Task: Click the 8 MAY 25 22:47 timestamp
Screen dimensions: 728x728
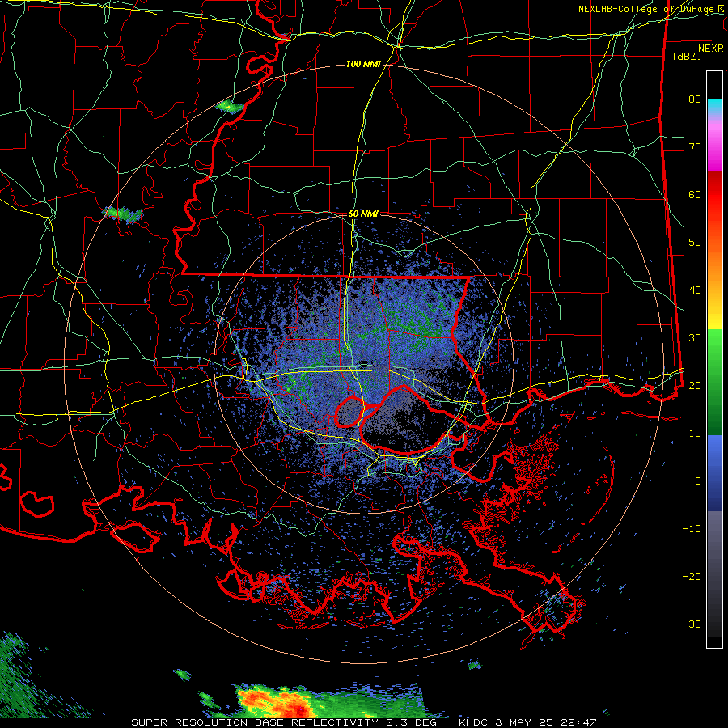Action: [544, 722]
